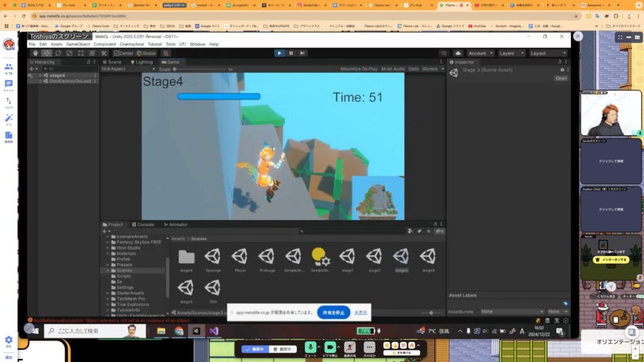Open chat icon in Metalife sidebar
The image size is (644, 362).
(x=9, y=85)
